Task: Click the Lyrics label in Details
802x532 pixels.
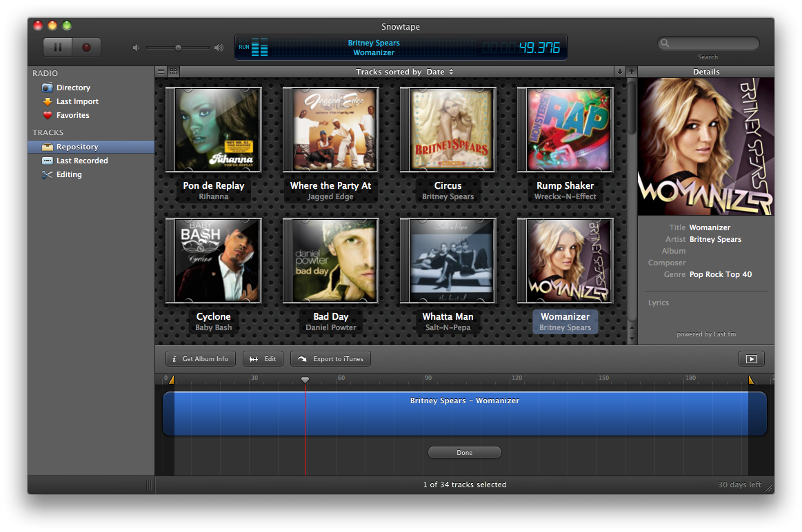Action: [x=659, y=303]
